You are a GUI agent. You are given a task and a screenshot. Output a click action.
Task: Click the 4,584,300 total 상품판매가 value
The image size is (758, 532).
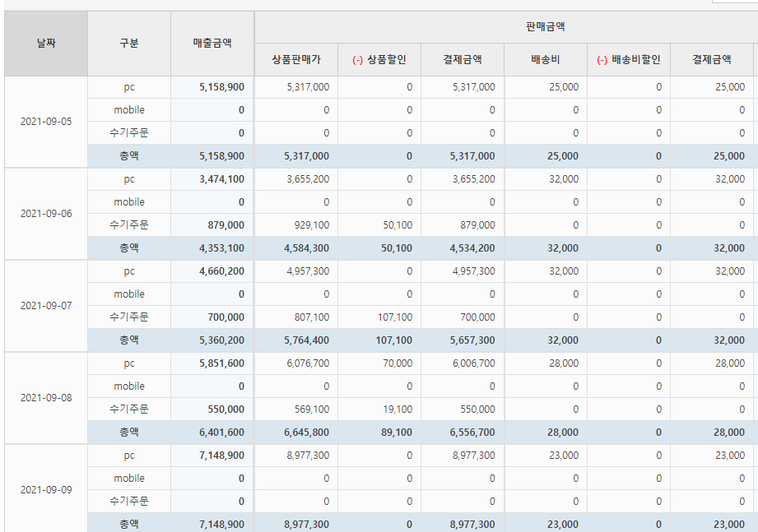pos(306,248)
